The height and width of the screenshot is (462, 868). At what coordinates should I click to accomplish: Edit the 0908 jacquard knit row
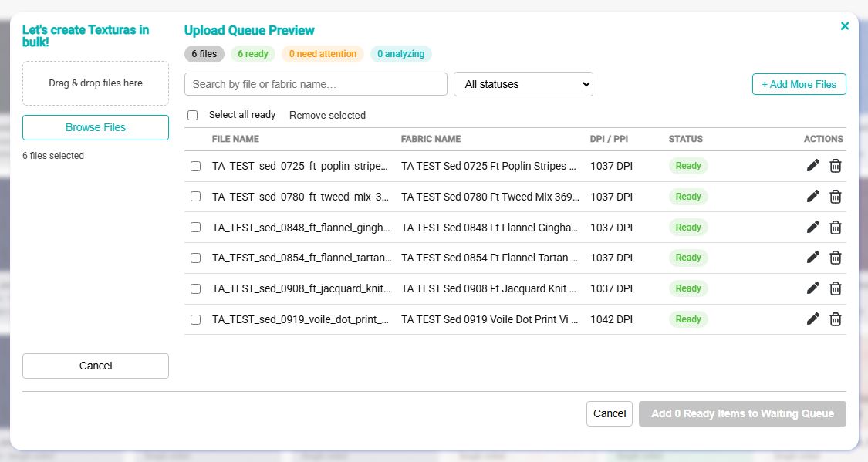click(812, 288)
